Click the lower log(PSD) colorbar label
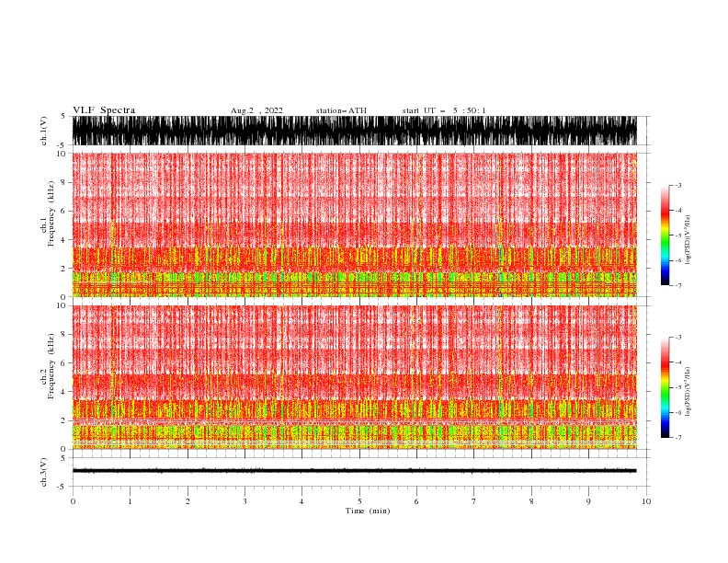This screenshot has width=728, height=563. pos(688,392)
